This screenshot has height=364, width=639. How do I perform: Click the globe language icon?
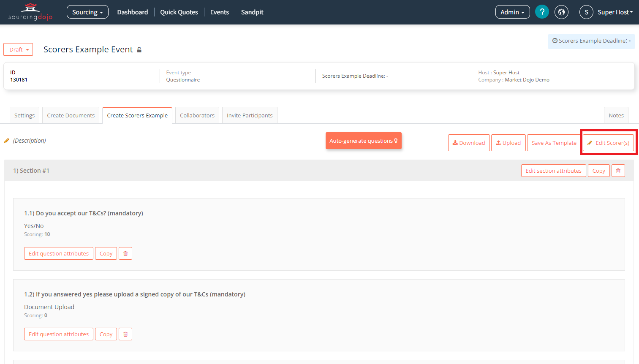(561, 12)
